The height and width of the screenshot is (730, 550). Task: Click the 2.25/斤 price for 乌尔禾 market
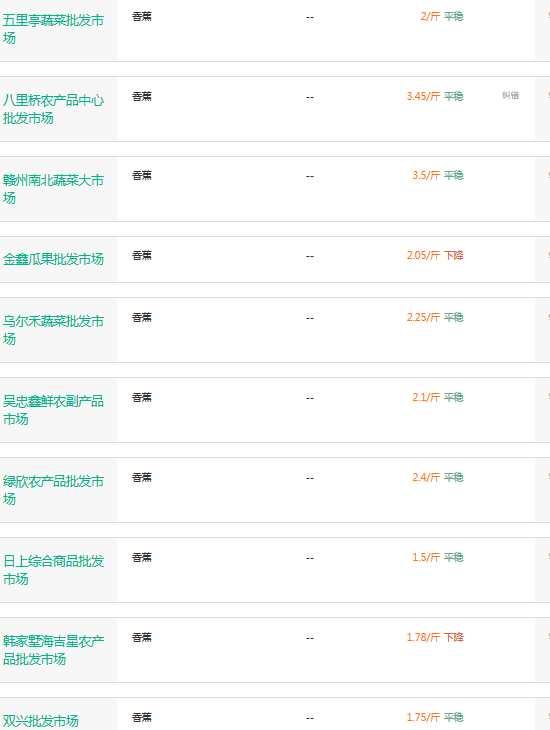(x=423, y=318)
